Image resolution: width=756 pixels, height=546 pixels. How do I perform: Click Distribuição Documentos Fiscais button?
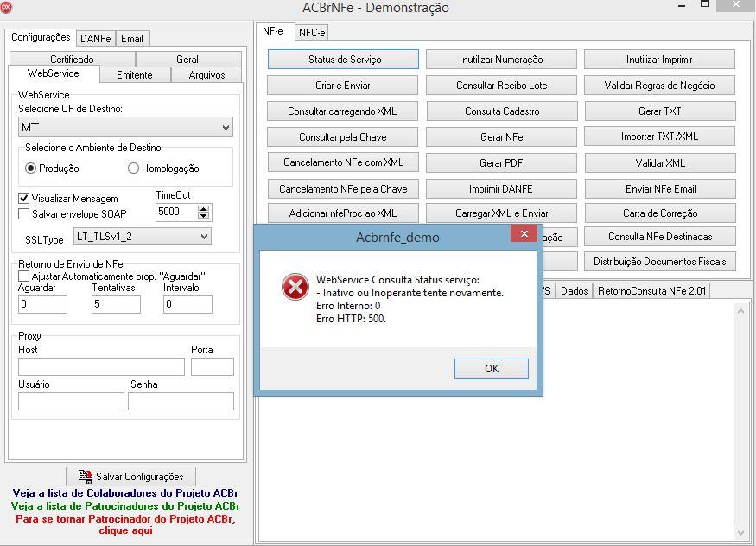(659, 262)
